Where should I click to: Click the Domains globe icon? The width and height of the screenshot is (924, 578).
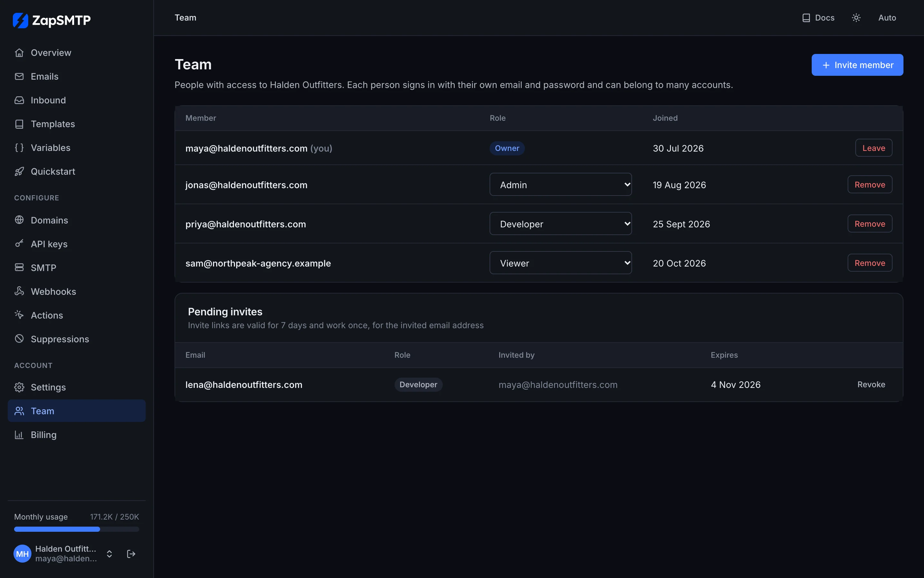[19, 220]
